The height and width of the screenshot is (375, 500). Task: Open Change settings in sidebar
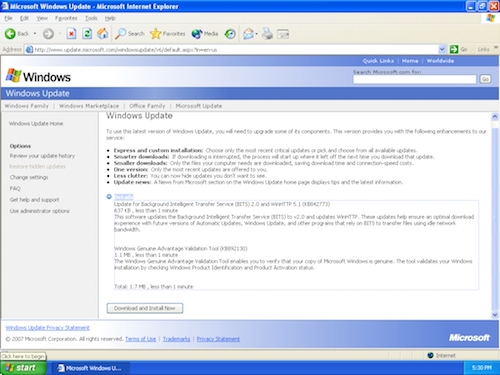tap(29, 177)
